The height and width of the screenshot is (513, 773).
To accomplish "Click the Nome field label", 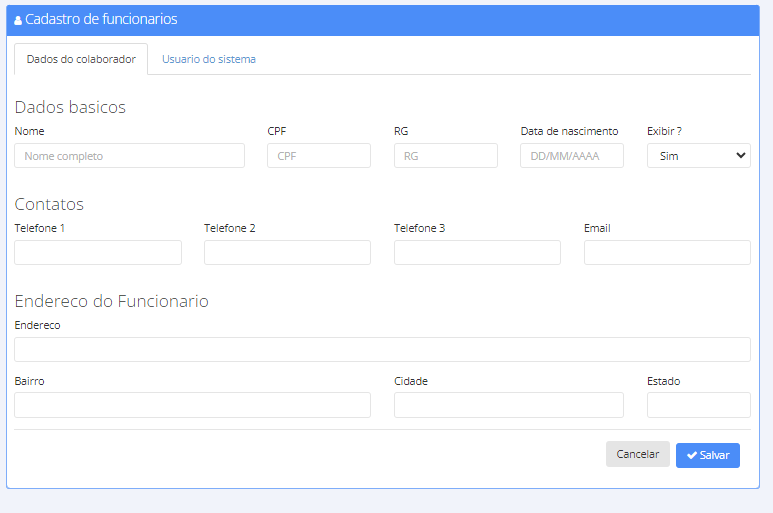I will coord(29,131).
